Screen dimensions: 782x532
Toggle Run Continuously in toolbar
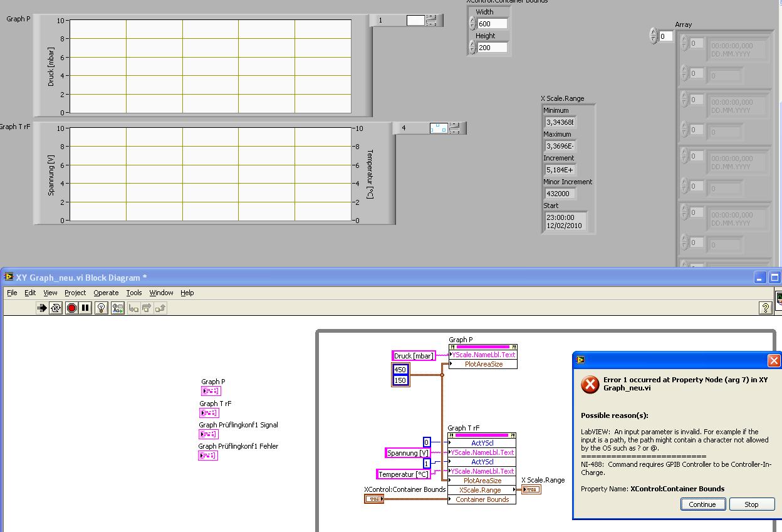56,308
